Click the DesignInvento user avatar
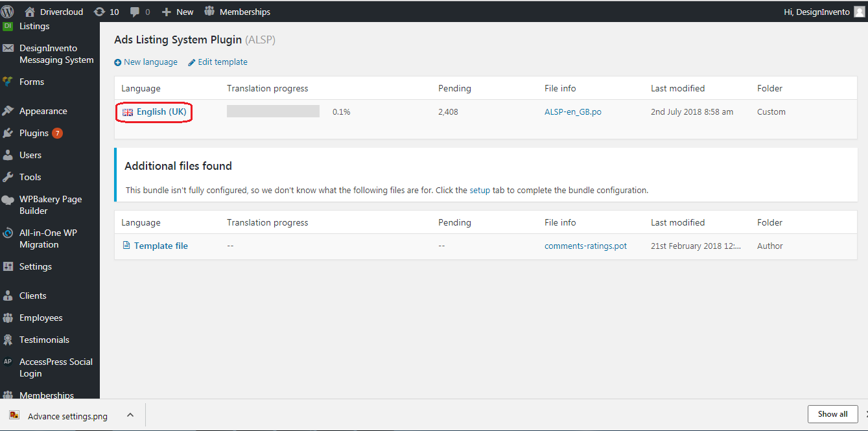Image resolution: width=868 pixels, height=431 pixels. click(859, 12)
